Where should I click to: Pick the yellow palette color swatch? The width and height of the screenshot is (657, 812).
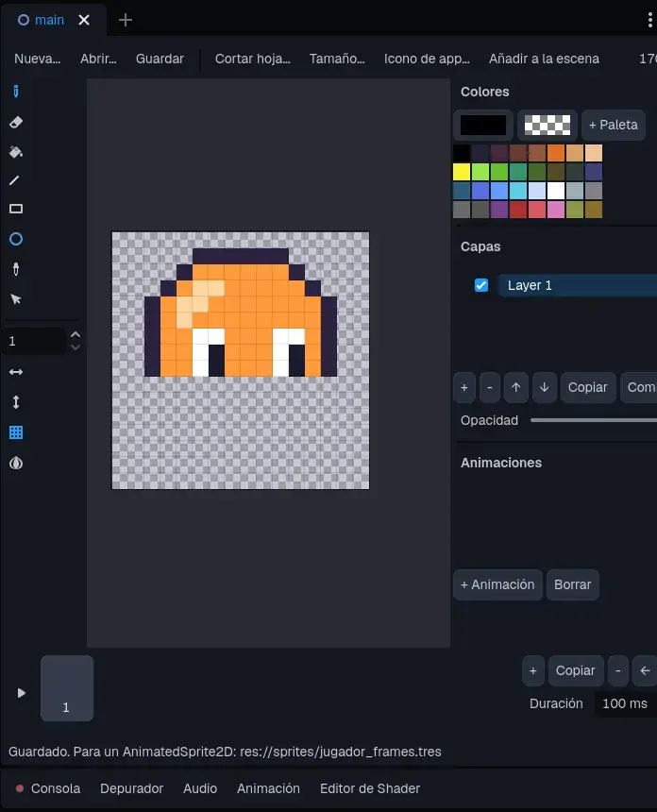tap(462, 172)
